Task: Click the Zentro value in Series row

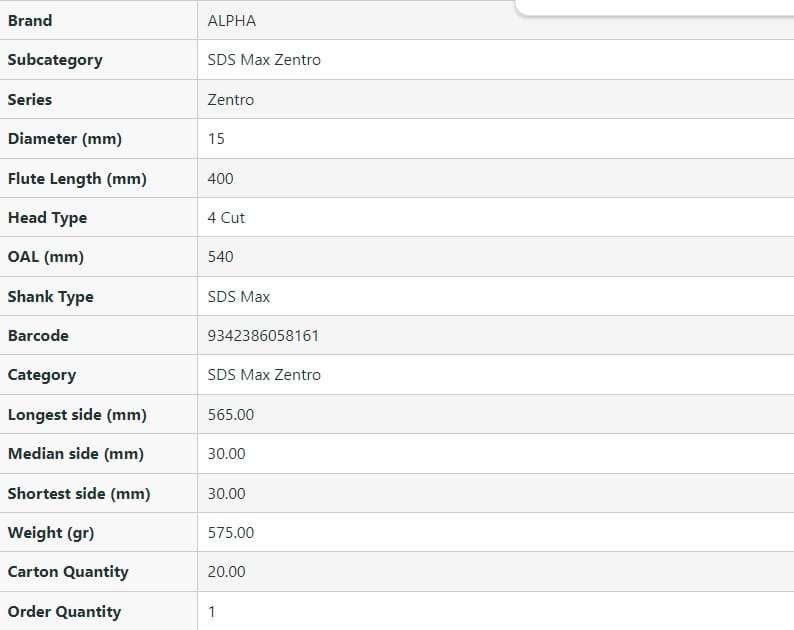Action: click(x=230, y=100)
